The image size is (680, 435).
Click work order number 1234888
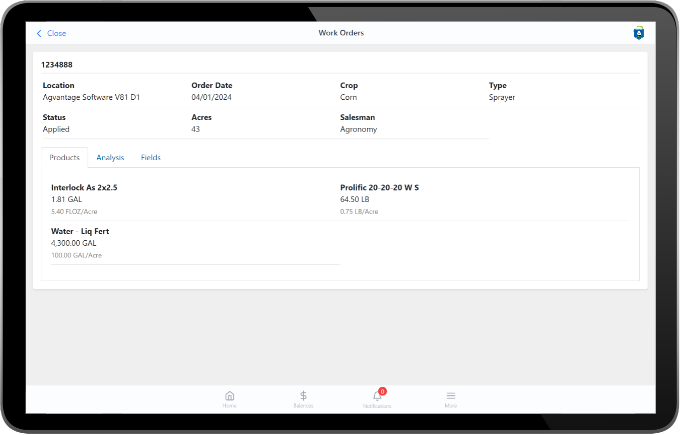[x=56, y=64]
